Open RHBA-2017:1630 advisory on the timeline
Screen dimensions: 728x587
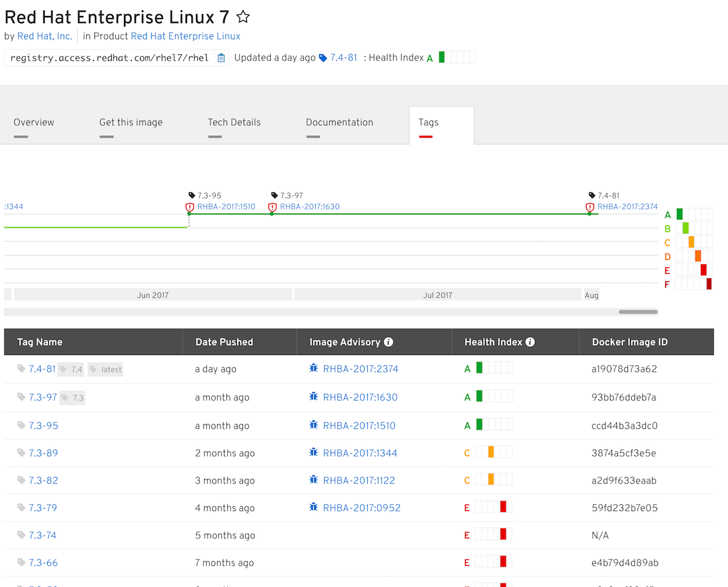tap(310, 207)
